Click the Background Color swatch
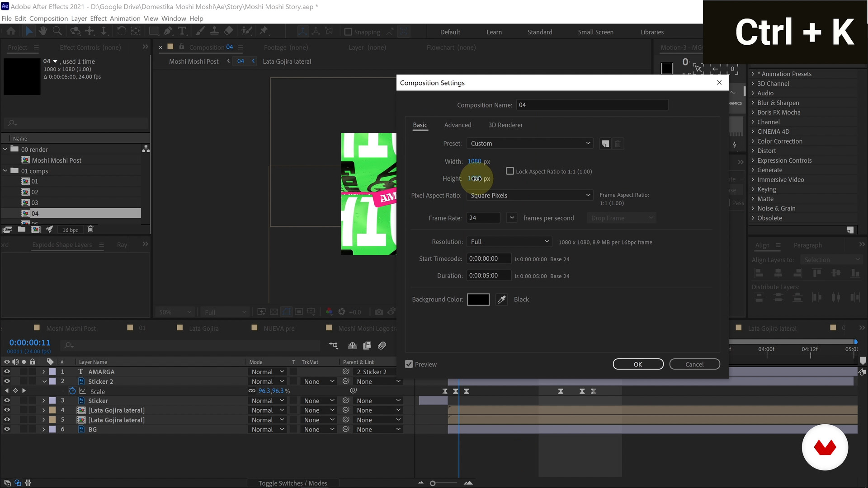Viewport: 868px width, 488px height. tap(478, 300)
